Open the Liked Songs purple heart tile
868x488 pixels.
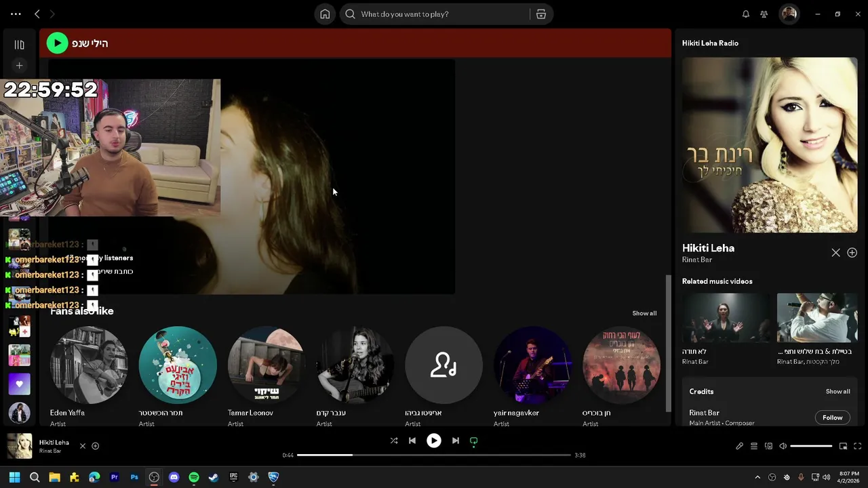tap(19, 384)
